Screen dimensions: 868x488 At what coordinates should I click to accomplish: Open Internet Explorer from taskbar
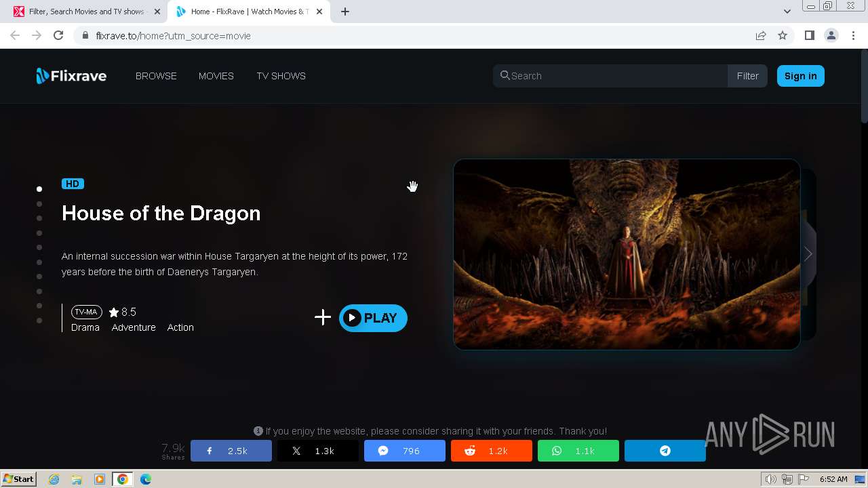(x=54, y=479)
